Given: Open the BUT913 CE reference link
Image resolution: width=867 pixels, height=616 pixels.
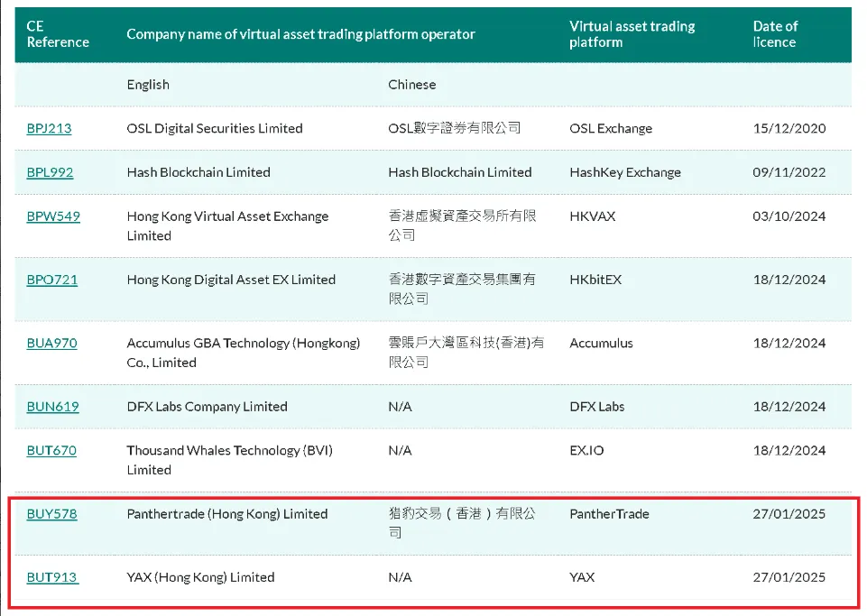Looking at the screenshot, I should 52,577.
